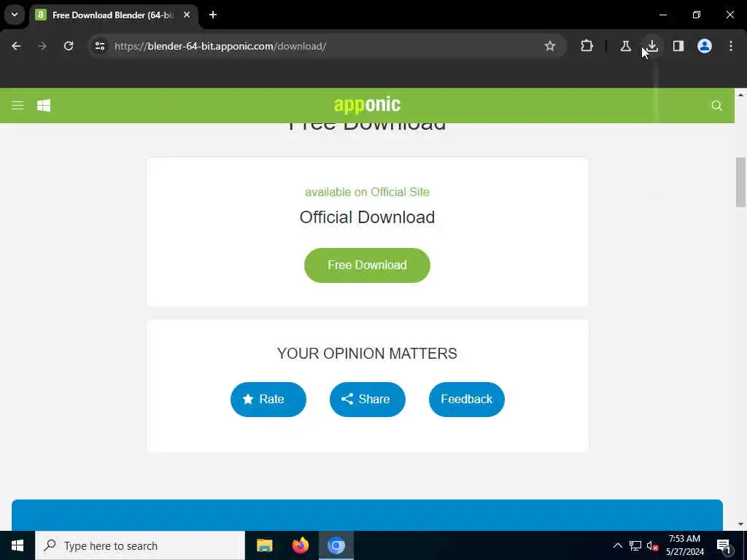Viewport: 747px width, 560px height.
Task: Click the Feedback button
Action: (466, 399)
